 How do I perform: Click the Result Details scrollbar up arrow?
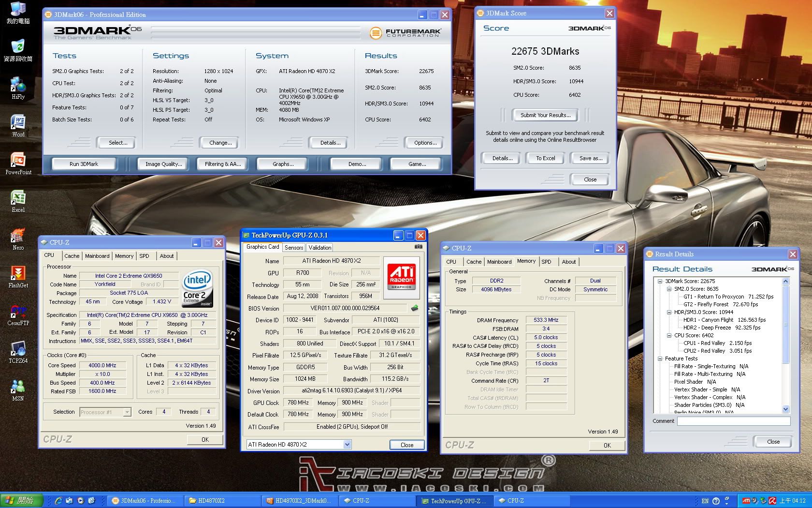point(785,281)
